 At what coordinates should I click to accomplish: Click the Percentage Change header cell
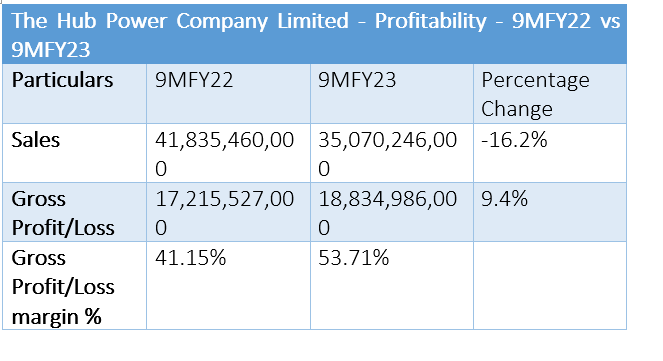[x=550, y=94]
